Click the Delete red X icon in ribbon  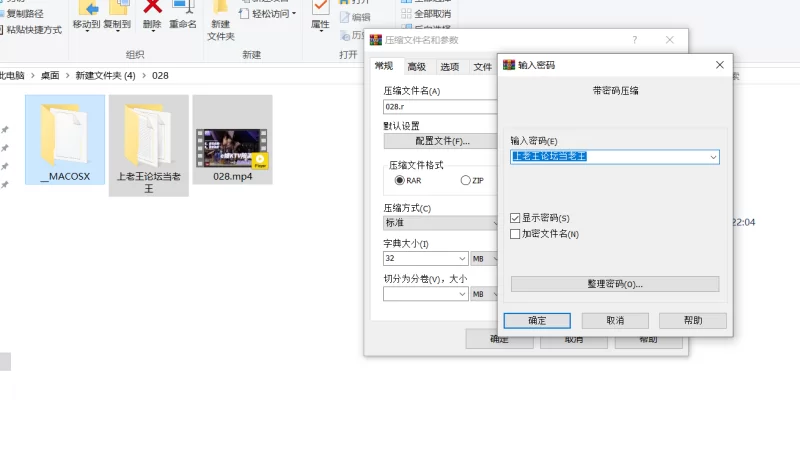pyautogui.click(x=152, y=8)
